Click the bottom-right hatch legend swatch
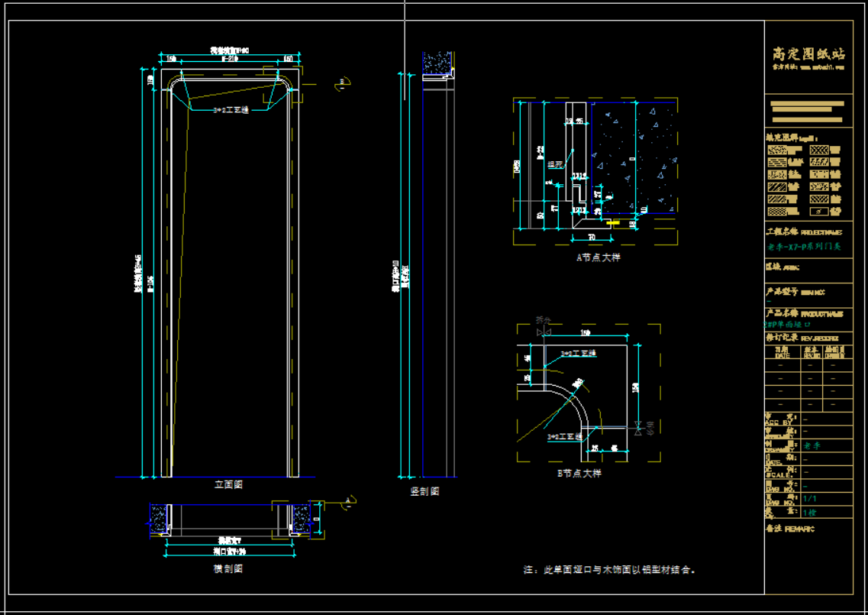 [x=819, y=211]
